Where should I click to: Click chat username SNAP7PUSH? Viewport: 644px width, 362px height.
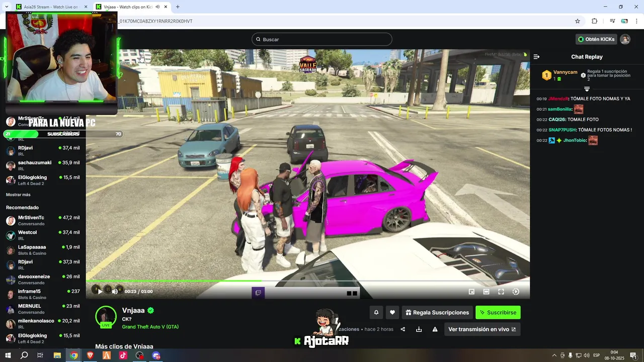coord(562,130)
